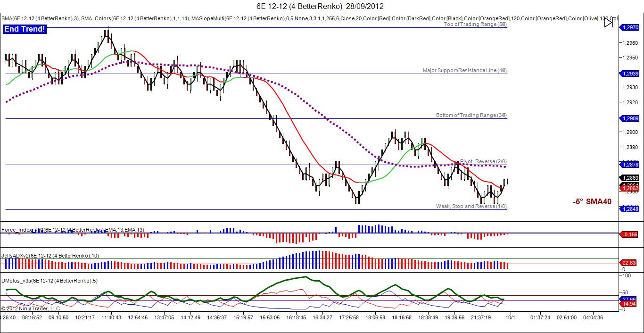Click the 1,2960 price axis label
This screenshot has height=333, width=644.
631,43
